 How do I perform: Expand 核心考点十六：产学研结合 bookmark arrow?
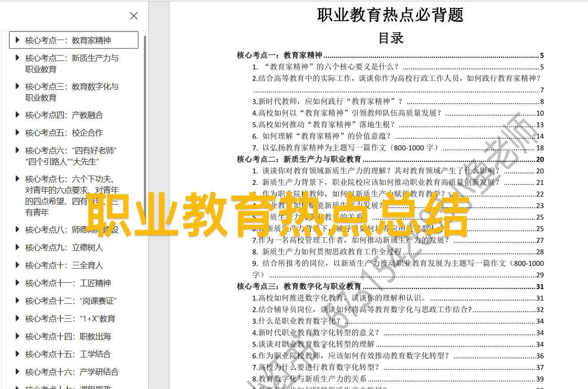coord(17,372)
